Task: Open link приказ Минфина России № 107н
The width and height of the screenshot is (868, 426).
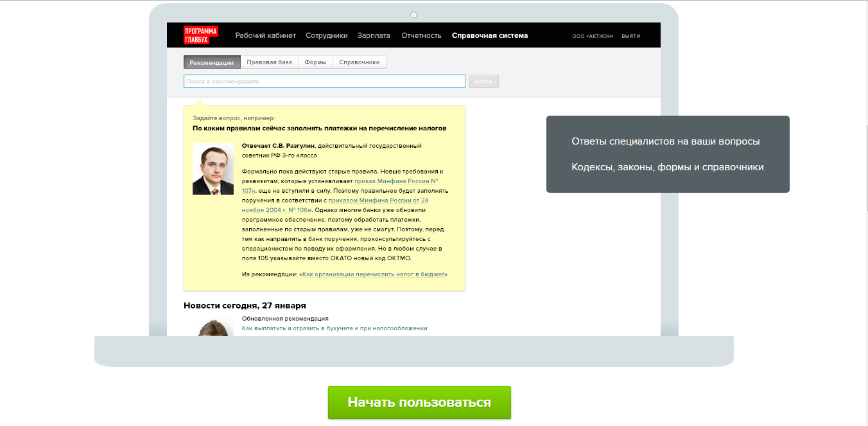Action: point(397,181)
